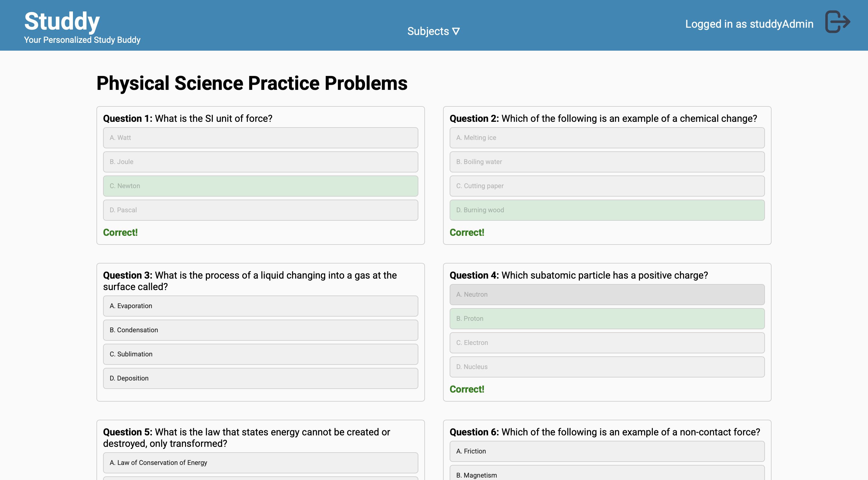Select answer B. Joule for Question 1
Screen dimensions: 868x480
point(260,161)
